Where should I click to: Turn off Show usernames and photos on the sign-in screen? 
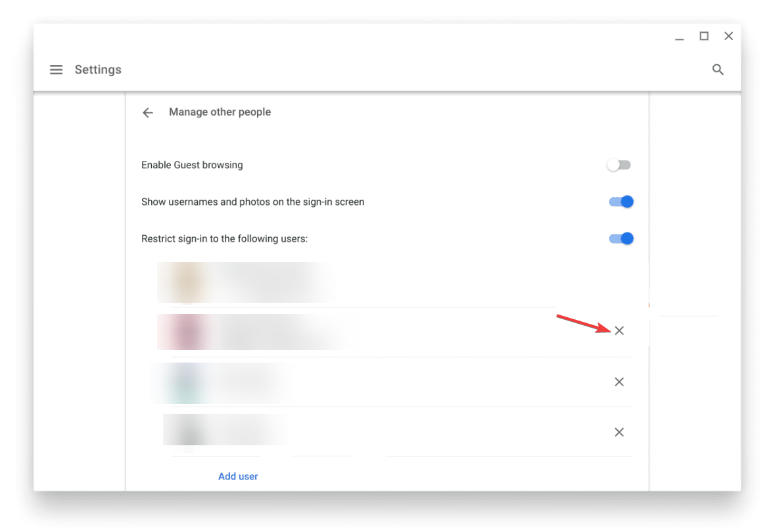[621, 202]
